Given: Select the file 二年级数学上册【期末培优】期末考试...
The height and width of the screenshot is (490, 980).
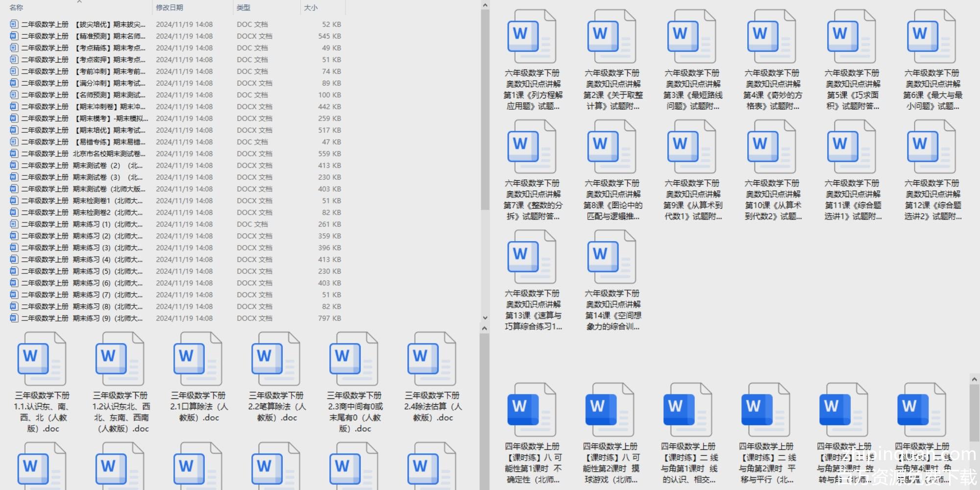Looking at the screenshot, I should point(83,130).
